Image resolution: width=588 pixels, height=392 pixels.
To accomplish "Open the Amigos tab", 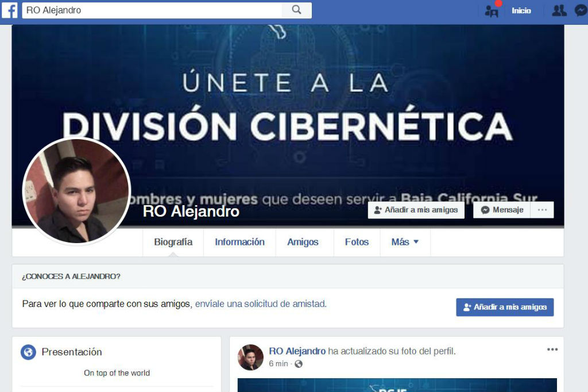I will [303, 242].
